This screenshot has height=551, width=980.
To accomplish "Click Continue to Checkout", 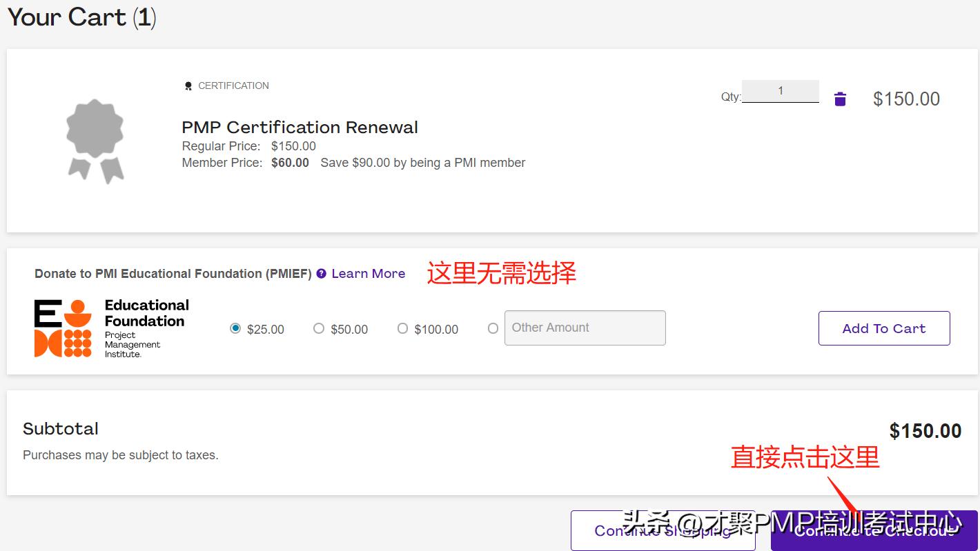I will tap(873, 530).
